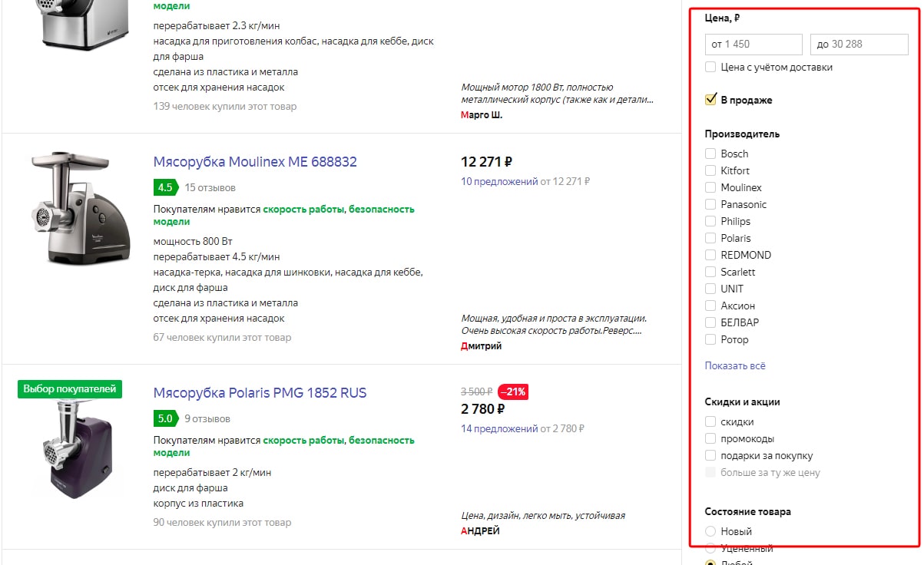Click the price '12 271 ₽'
The image size is (924, 565).
tap(486, 162)
